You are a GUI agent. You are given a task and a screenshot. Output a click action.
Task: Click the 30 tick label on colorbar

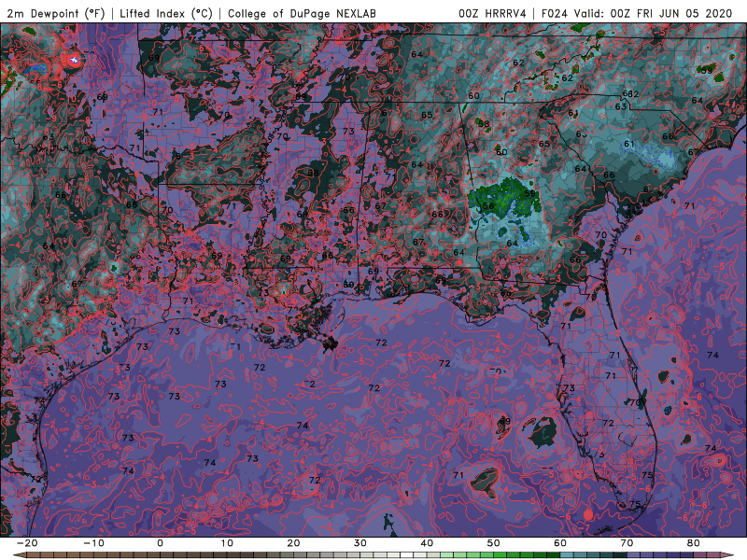(x=360, y=543)
